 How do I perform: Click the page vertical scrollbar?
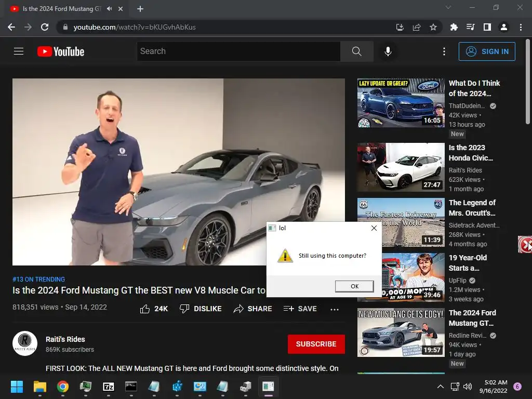[528, 82]
